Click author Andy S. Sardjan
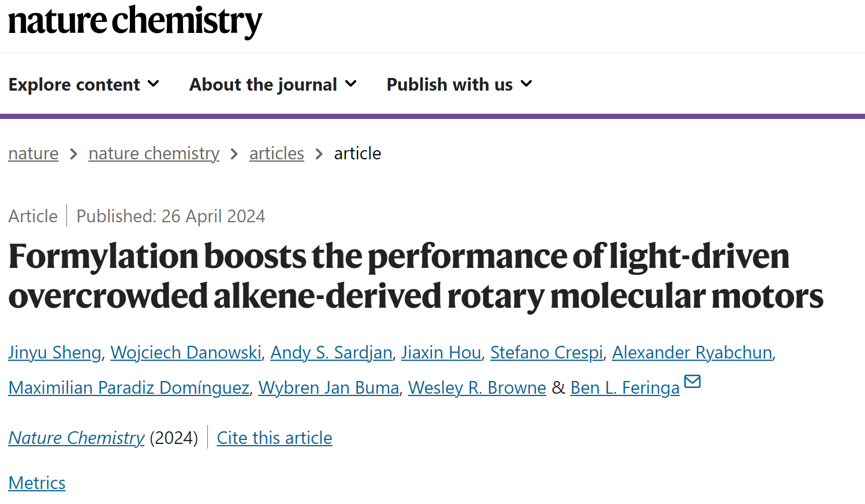 click(331, 353)
